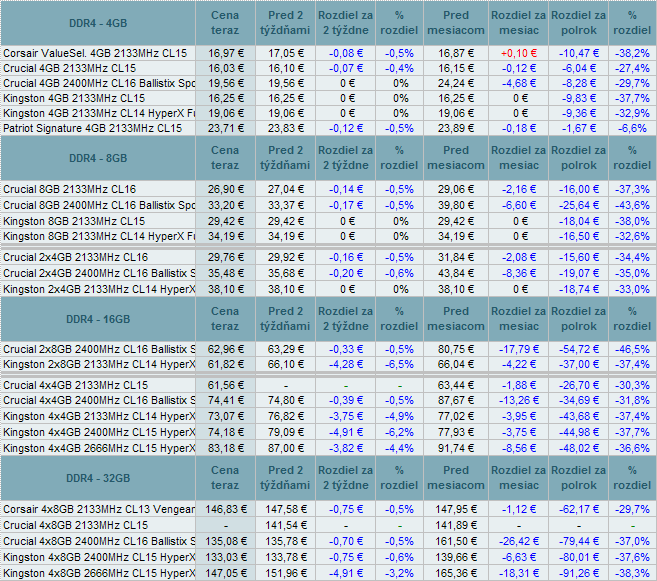657x581 pixels.
Task: Select the Crucial 4GB 2133MHz CL15 product name
Action: pyautogui.click(x=70, y=68)
